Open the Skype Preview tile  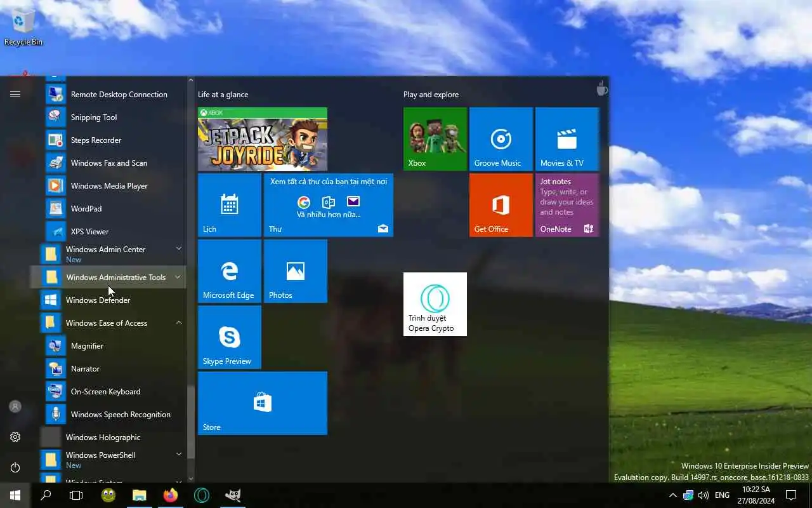[230, 337]
